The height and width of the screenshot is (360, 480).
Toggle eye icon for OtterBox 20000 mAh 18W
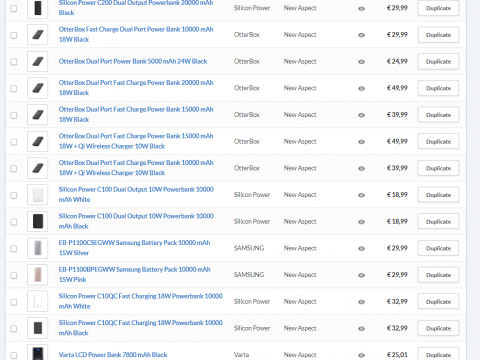361,88
